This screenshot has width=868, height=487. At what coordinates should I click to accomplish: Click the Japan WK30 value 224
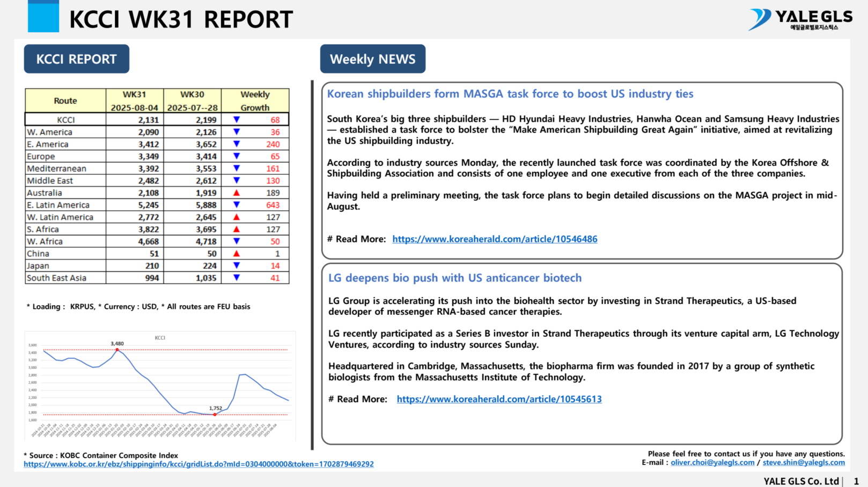coord(210,265)
